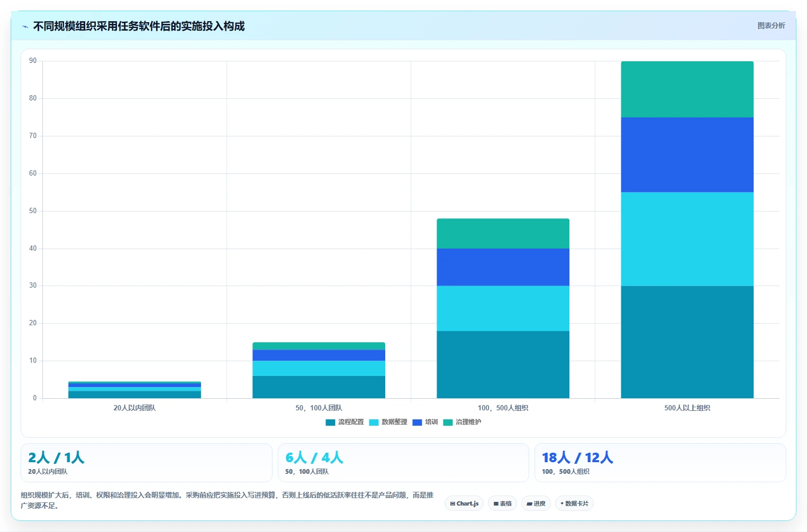Click the 治理维护 segment of 100，500人组织 bar
This screenshot has width=807, height=532.
coord(503,234)
